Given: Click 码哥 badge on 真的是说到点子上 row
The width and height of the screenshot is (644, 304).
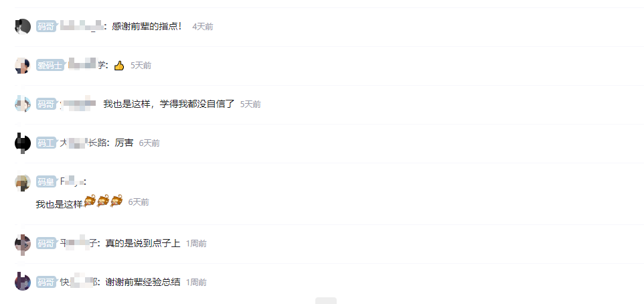Looking at the screenshot, I should [x=46, y=243].
